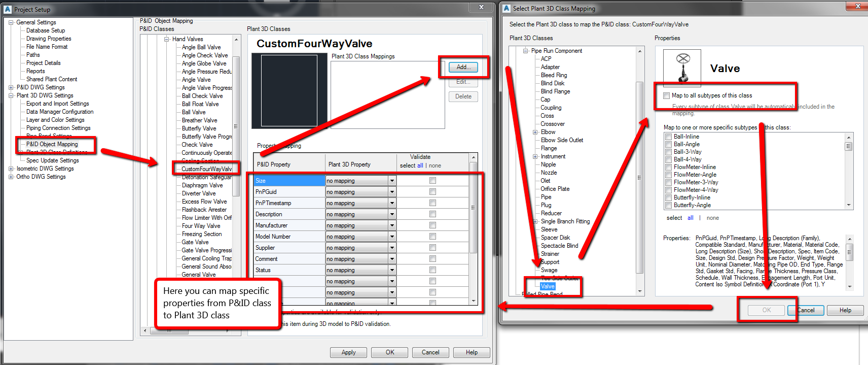Click subtypes 'none' selection link
The width and height of the screenshot is (868, 365).
tap(713, 218)
